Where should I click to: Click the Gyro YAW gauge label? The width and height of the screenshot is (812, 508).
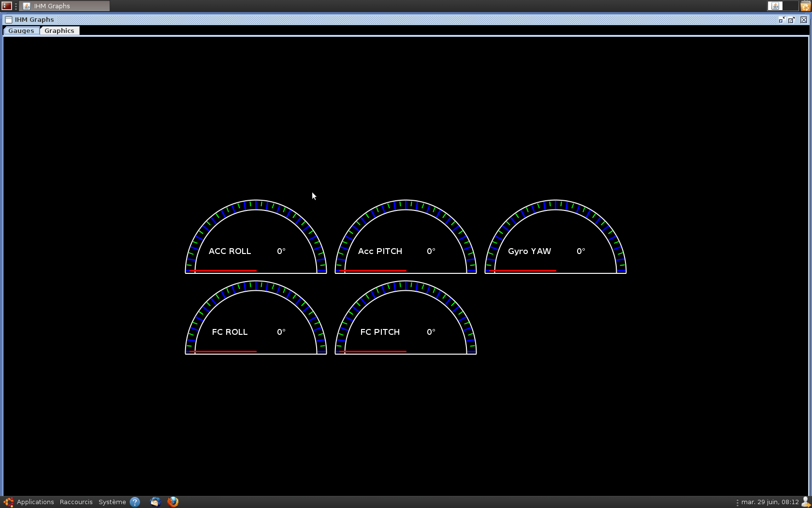529,251
